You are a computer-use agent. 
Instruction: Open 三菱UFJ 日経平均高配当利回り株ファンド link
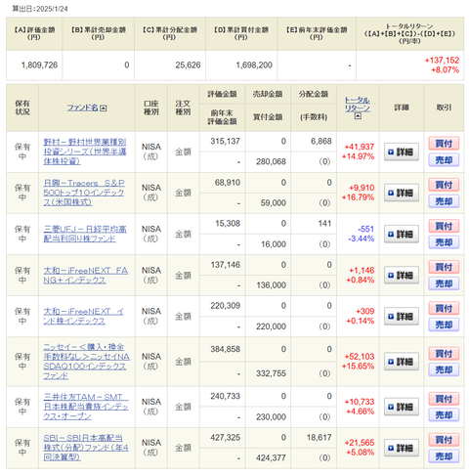point(85,234)
